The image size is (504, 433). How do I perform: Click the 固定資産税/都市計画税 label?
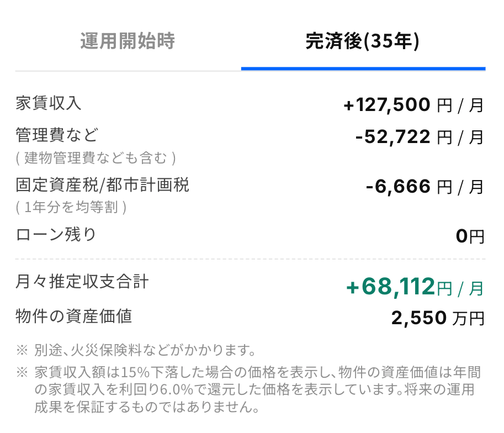103,185
